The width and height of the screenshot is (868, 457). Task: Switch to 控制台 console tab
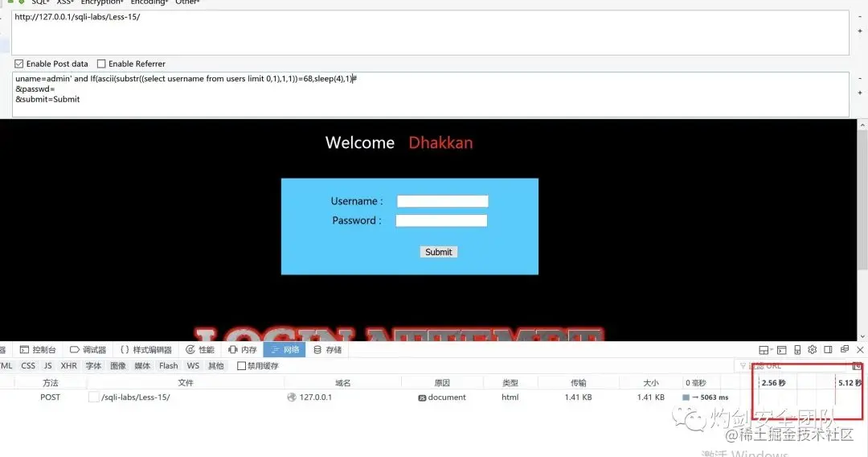click(38, 349)
